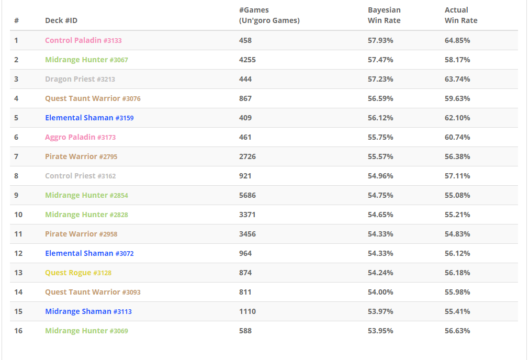The height and width of the screenshot is (360, 529).
Task: Select actual win rate 56.63%
Action: click(x=457, y=331)
